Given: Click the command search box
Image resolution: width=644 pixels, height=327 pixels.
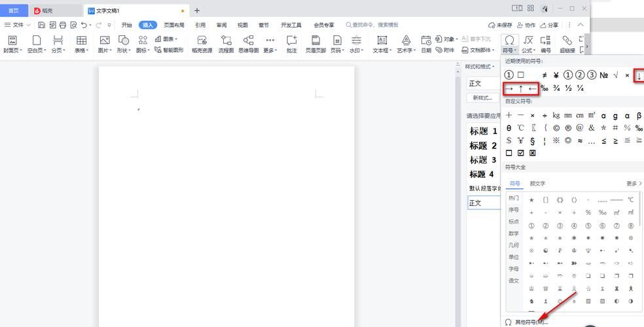Looking at the screenshot, I should click(x=374, y=25).
